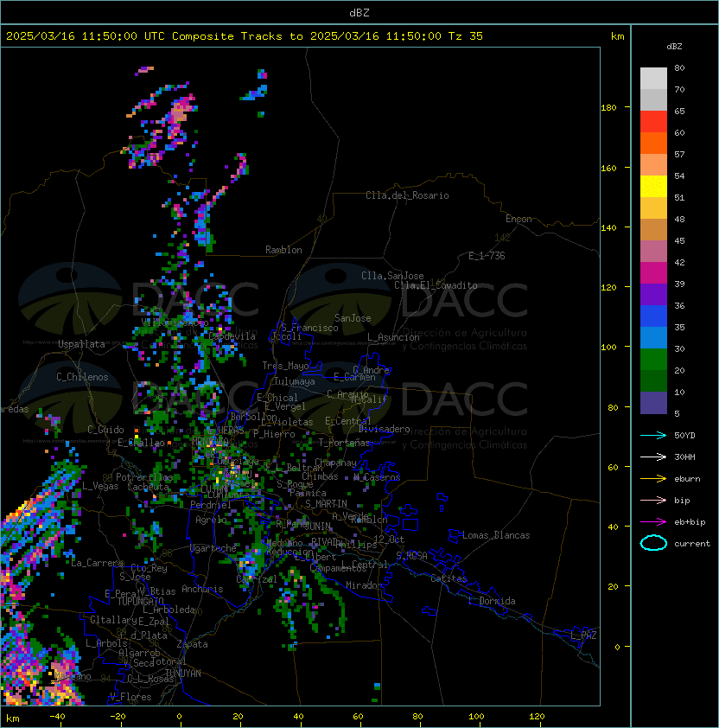Pick the light blue swatch in dBZ scale
Image resolution: width=719 pixels, height=728 pixels.
coord(653,337)
